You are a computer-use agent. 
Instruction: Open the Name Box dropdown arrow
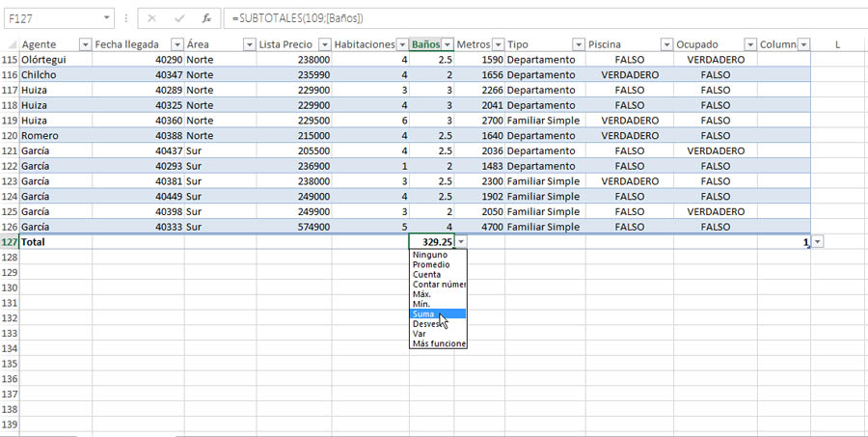click(106, 18)
